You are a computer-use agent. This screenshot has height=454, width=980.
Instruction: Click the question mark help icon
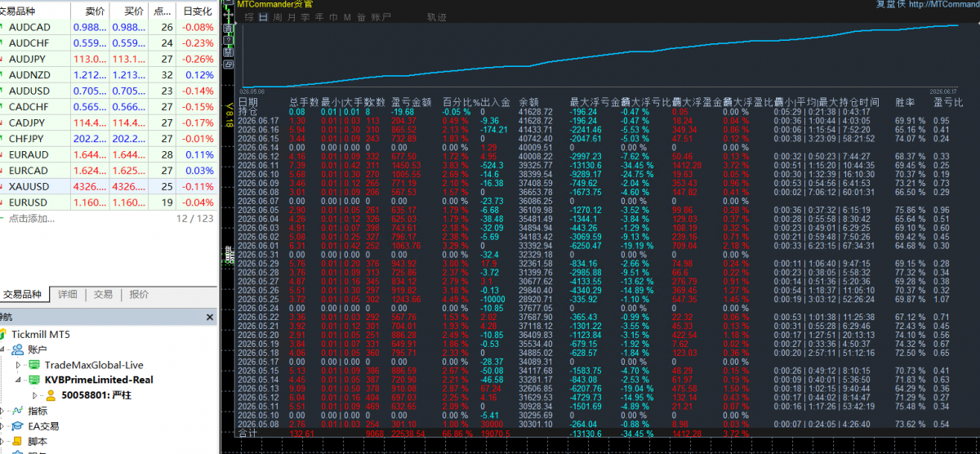coord(229,40)
